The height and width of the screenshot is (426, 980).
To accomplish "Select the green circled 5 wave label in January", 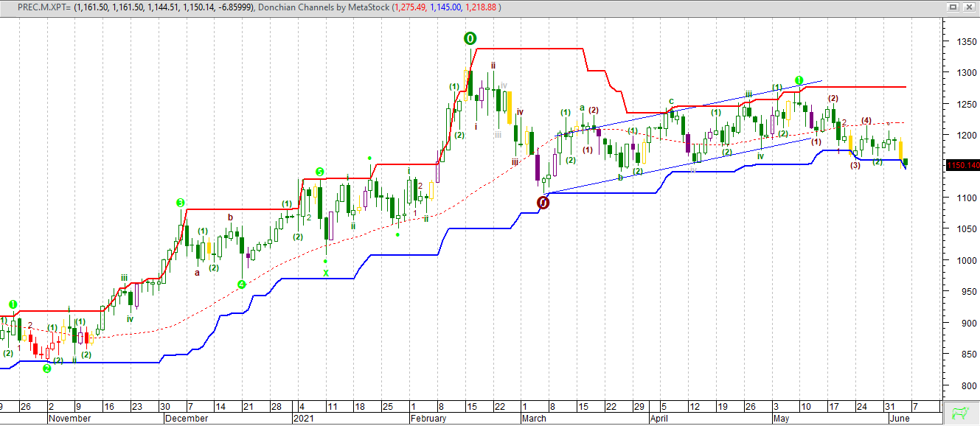I will [320, 172].
